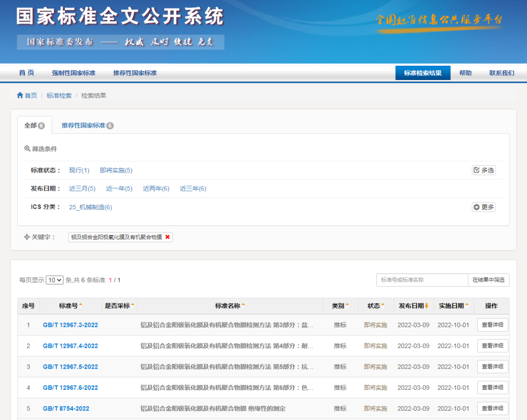
Task: Click the diamond icon next to 关键字
Action: point(28,237)
